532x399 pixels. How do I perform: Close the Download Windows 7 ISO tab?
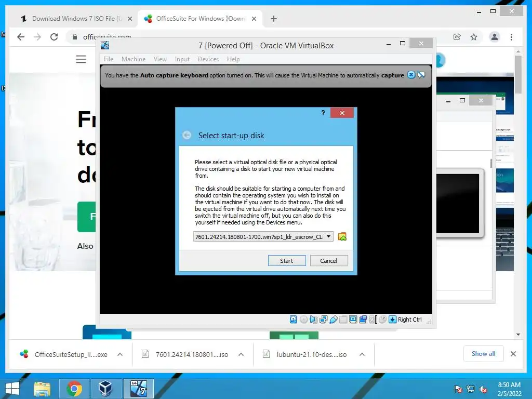point(129,19)
